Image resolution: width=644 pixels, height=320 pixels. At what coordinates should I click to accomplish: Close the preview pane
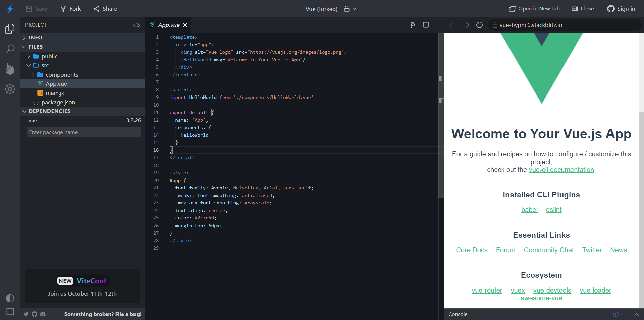583,9
